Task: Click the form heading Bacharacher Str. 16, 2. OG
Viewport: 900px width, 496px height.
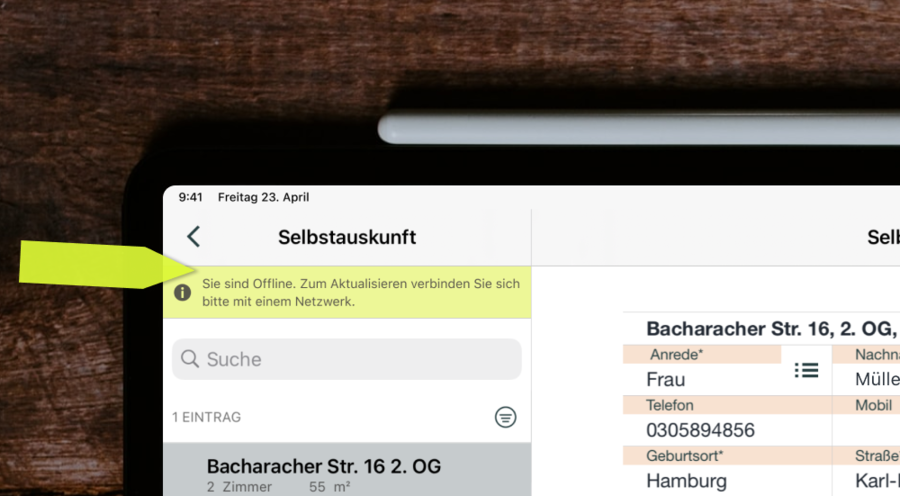Action: [772, 329]
